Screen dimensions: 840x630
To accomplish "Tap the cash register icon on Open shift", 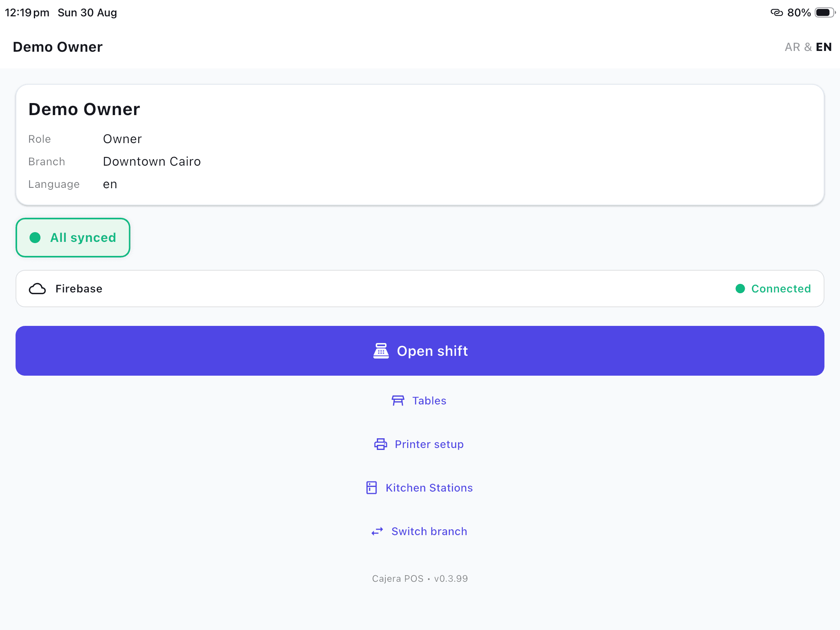I will (x=381, y=351).
